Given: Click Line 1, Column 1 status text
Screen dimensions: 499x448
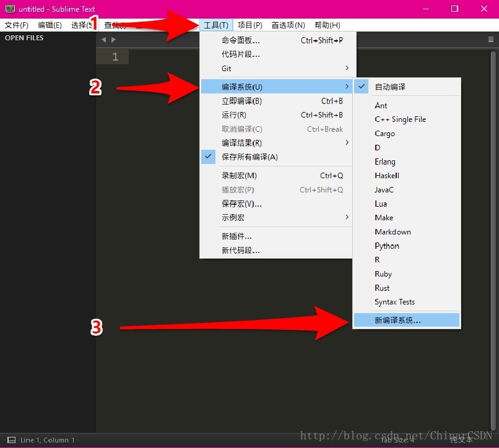Looking at the screenshot, I should point(48,440).
